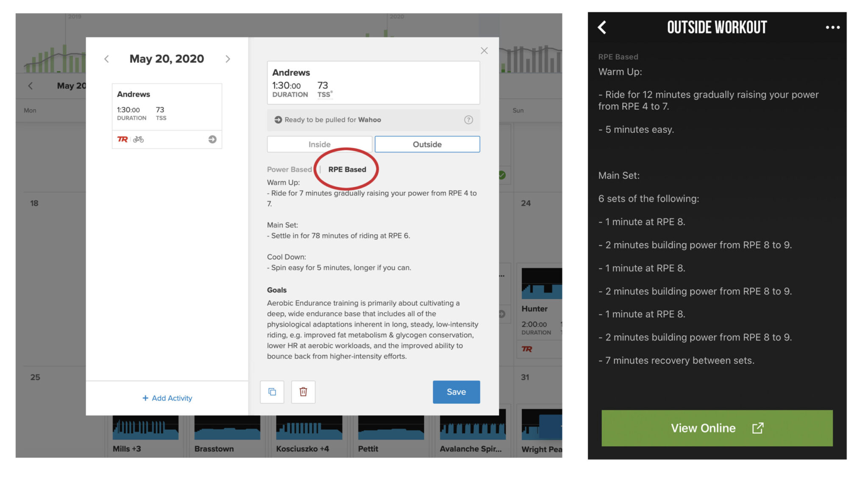Go back a day using the left chevron

106,59
